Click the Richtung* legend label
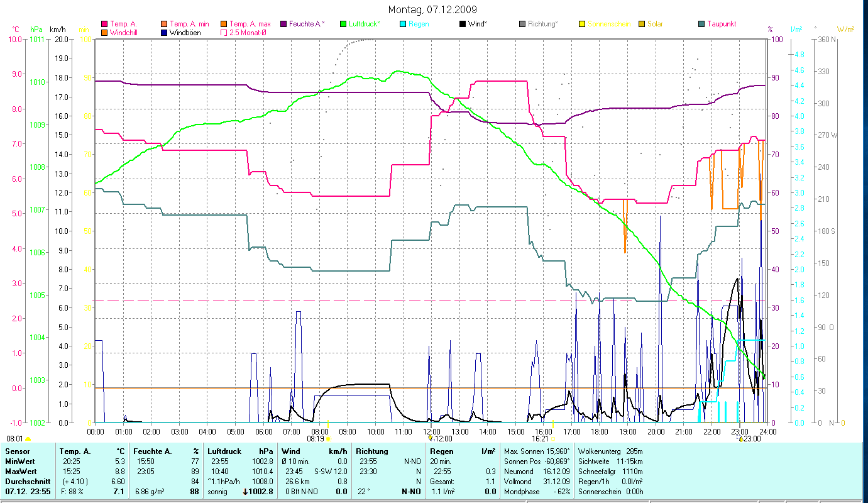 542,24
